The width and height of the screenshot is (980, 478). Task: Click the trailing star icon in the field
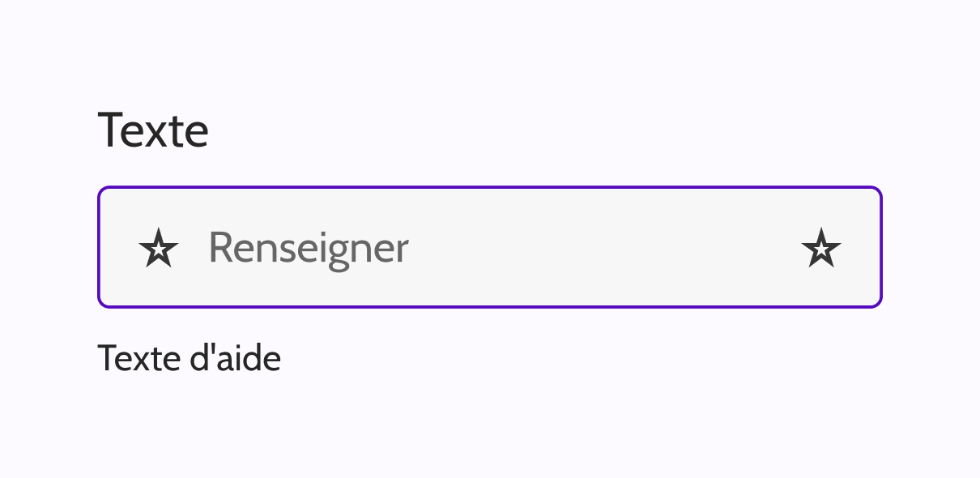[821, 248]
